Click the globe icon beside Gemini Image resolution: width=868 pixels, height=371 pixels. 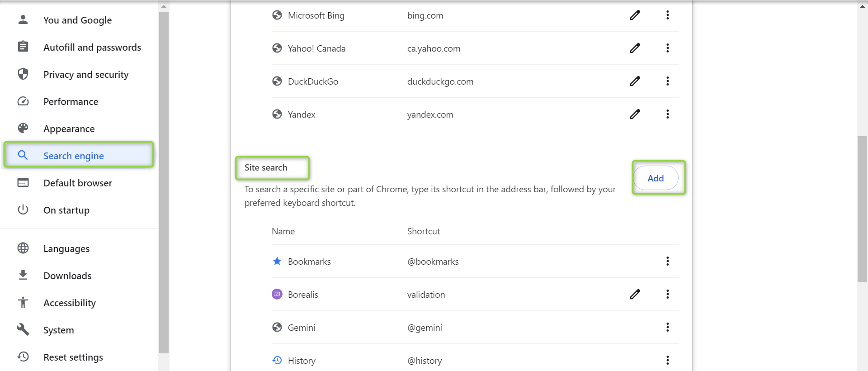point(277,327)
